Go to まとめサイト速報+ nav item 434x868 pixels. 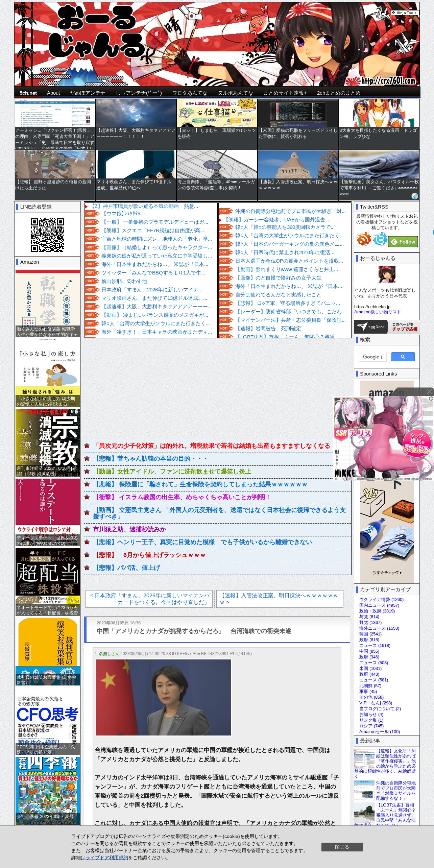coord(285,93)
